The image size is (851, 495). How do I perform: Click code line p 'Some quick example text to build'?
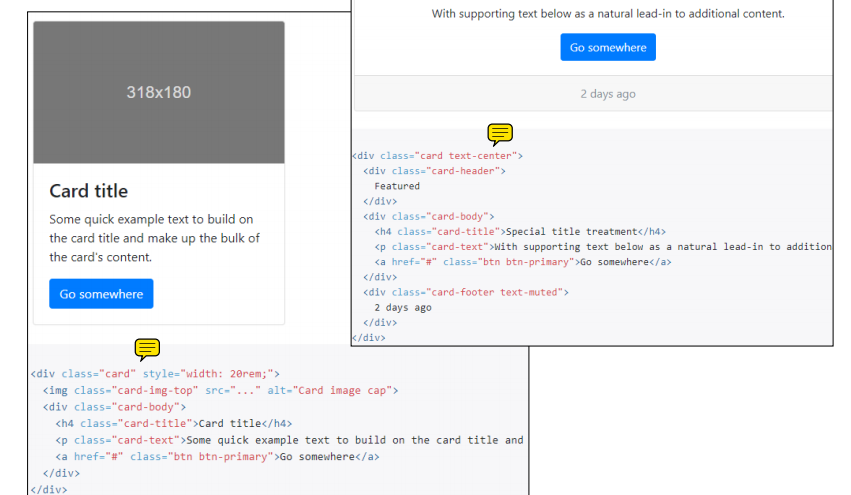[x=289, y=440]
